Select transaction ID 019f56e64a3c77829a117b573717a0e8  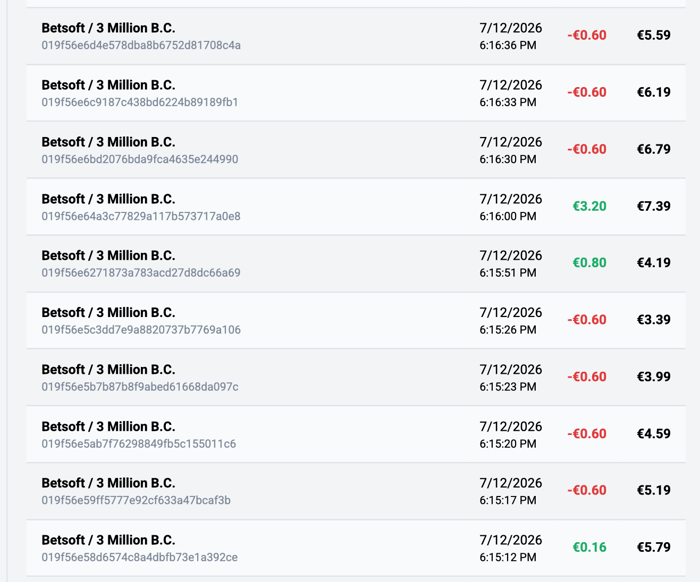tap(141, 216)
